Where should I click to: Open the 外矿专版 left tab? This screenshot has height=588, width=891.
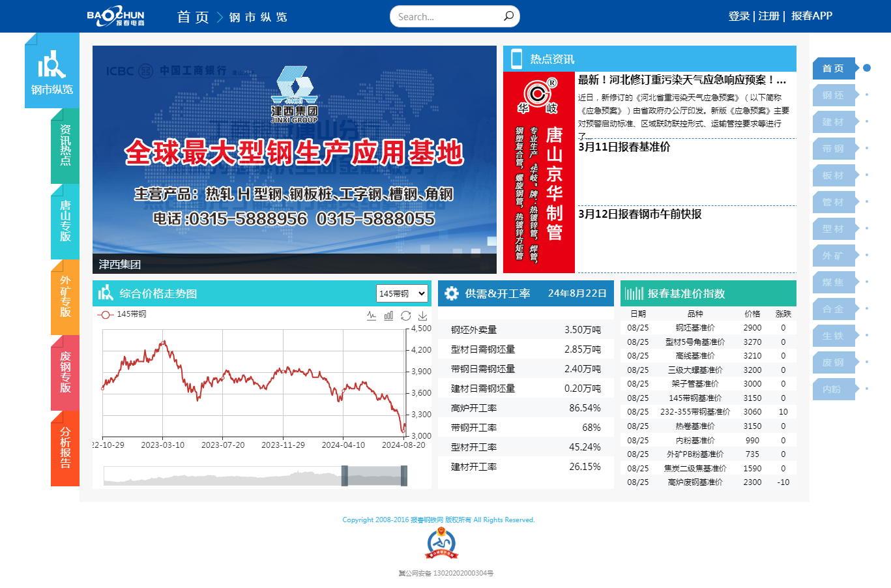point(65,297)
